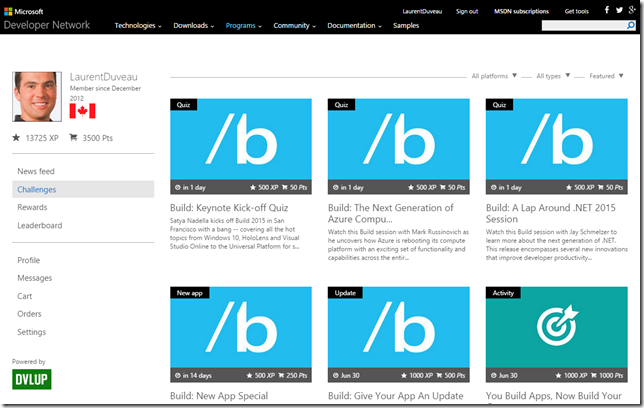Image resolution: width=644 pixels, height=408 pixels.
Task: Click the LaurentDuveau profile photo
Action: pos(37,97)
